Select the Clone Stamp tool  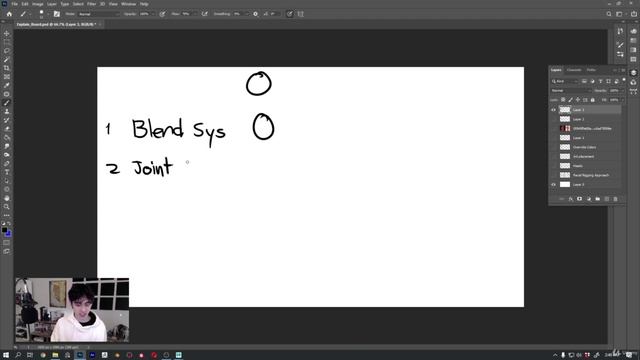[7, 111]
